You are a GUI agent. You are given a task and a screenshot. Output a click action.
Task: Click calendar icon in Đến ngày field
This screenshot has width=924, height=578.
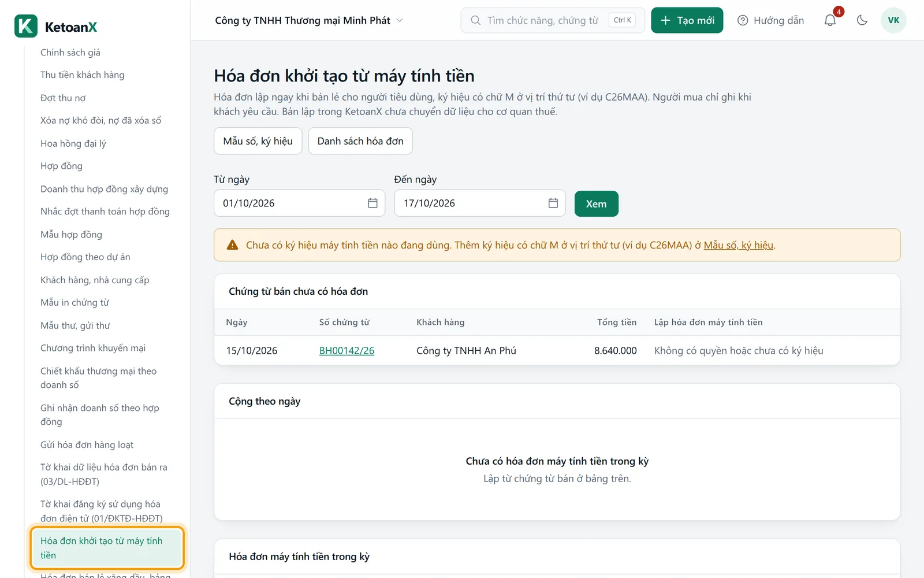[553, 203]
